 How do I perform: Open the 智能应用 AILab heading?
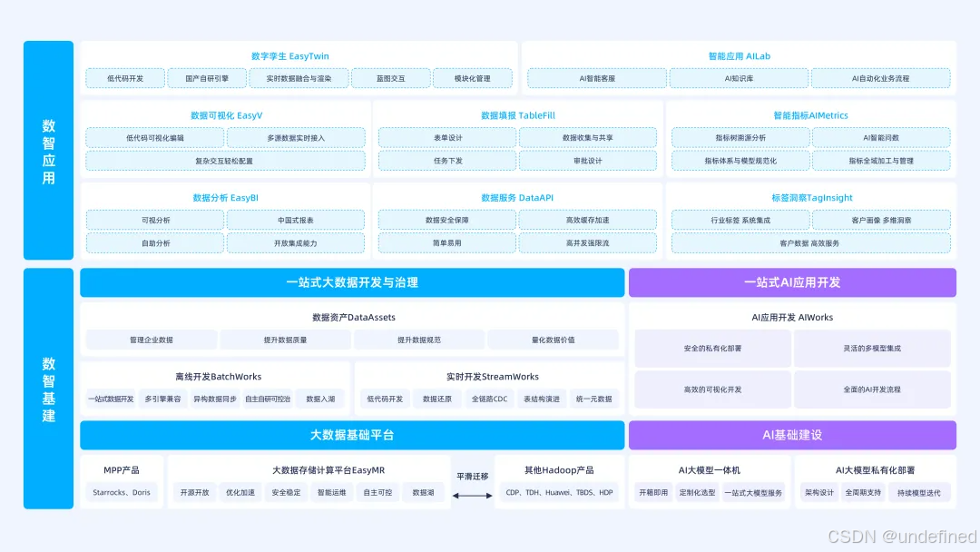(x=740, y=56)
